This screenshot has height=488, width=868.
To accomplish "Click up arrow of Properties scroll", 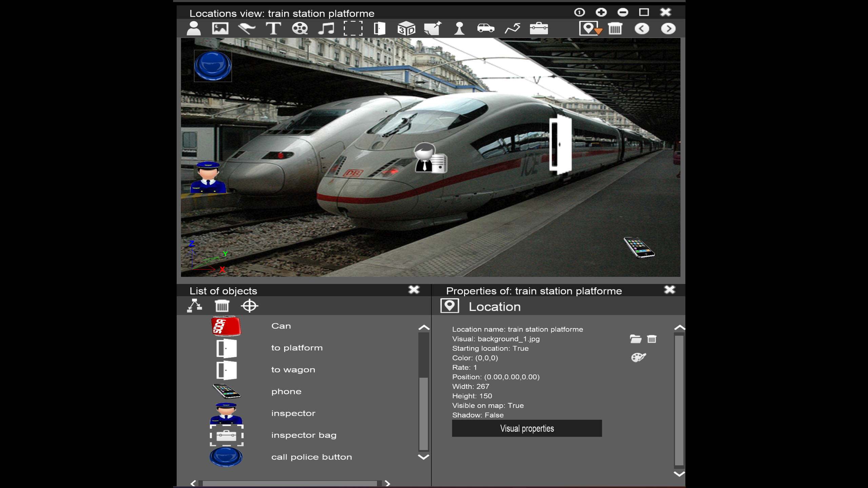I will [x=679, y=327].
